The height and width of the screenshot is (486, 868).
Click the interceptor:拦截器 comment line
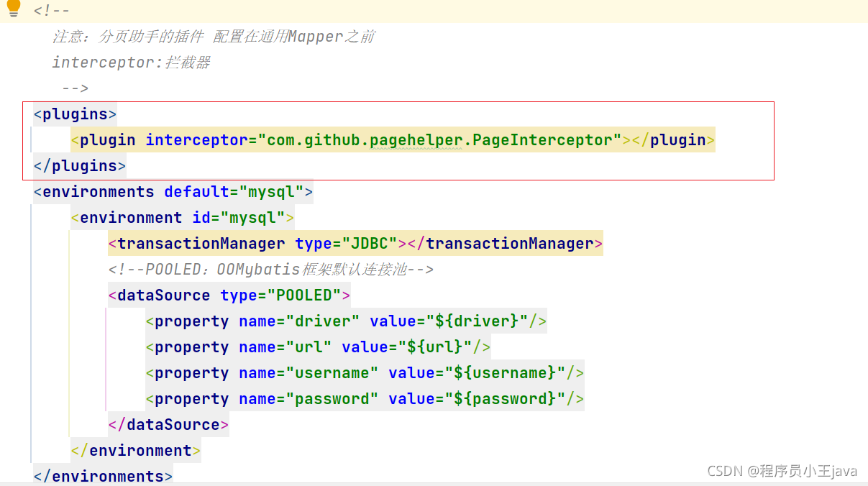pos(131,62)
